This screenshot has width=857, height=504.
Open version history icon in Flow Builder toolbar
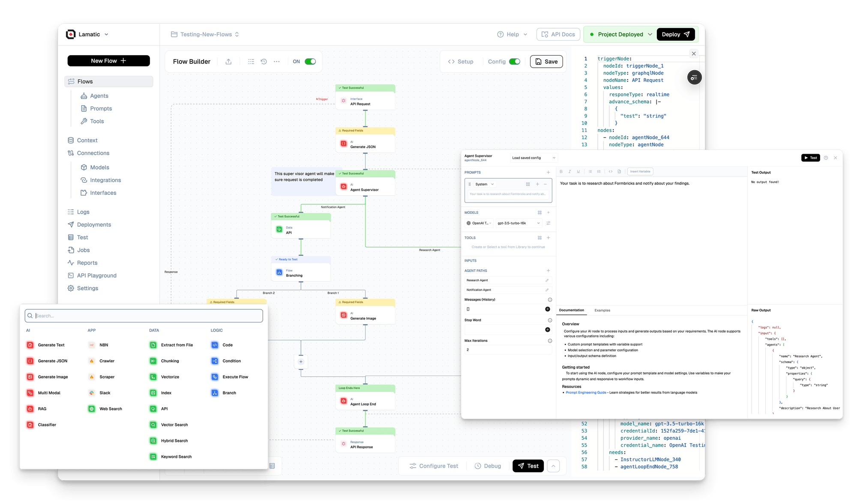coord(264,62)
